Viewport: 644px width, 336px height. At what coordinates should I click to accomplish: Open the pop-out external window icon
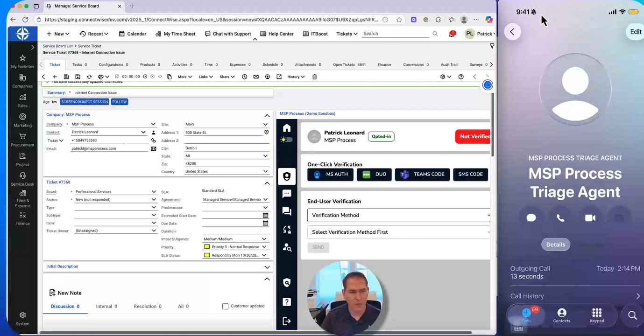click(279, 77)
